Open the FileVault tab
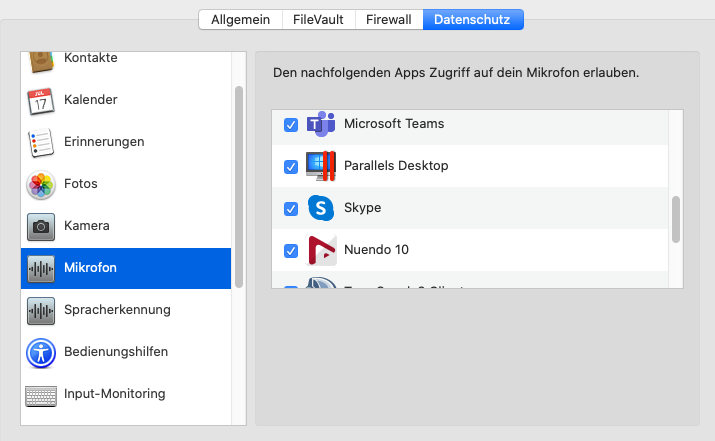 point(318,20)
